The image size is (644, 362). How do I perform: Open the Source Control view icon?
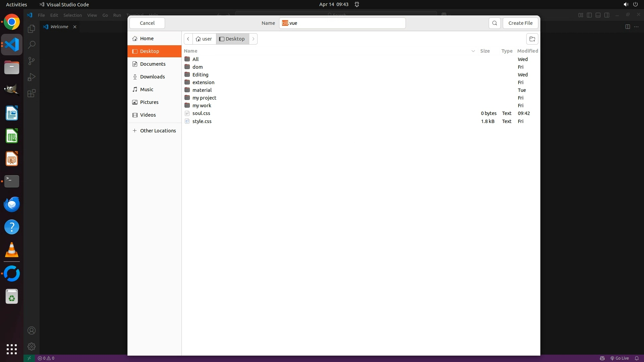pyautogui.click(x=32, y=61)
